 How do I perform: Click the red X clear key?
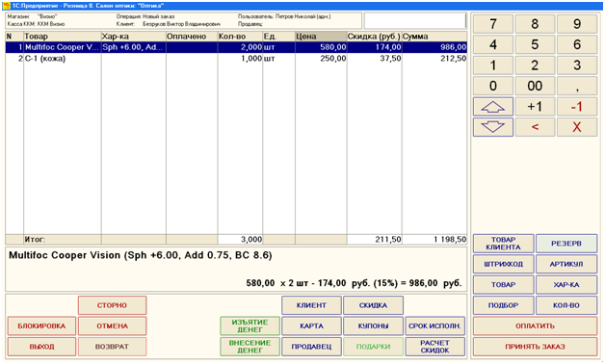click(577, 127)
